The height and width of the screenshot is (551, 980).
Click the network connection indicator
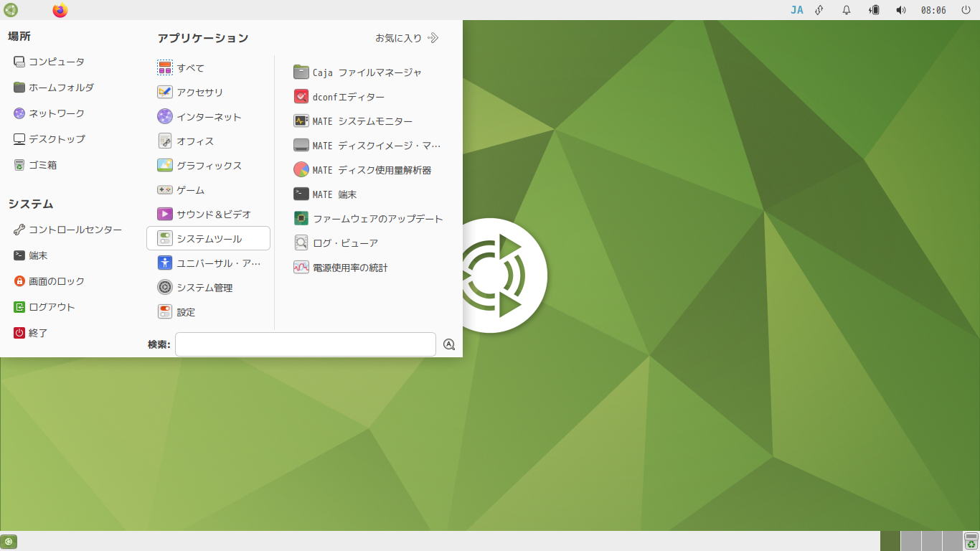tap(819, 10)
